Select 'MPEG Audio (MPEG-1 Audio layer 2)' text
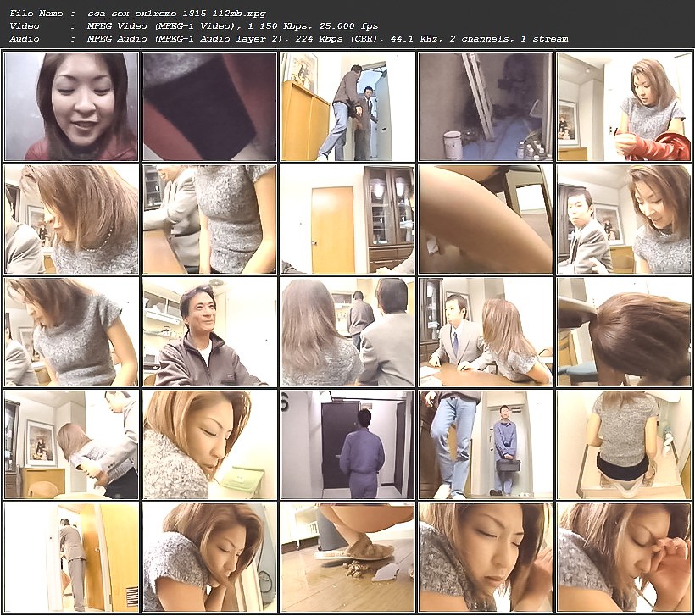 coord(187,39)
